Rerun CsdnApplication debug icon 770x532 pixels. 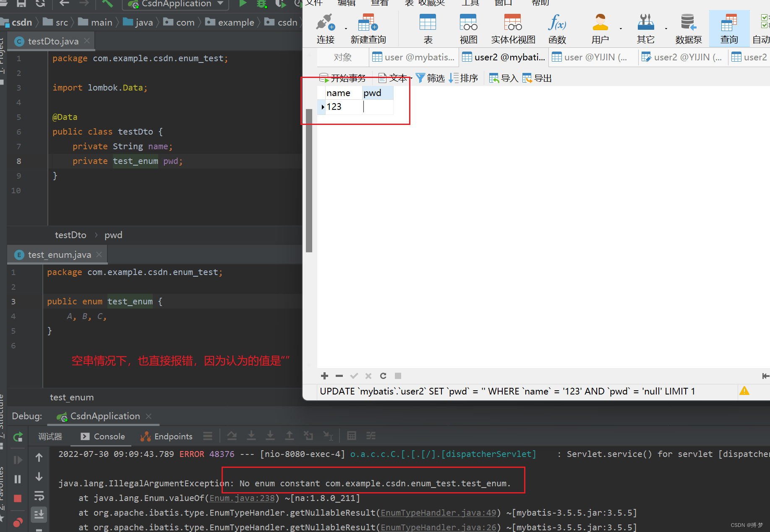pos(18,437)
